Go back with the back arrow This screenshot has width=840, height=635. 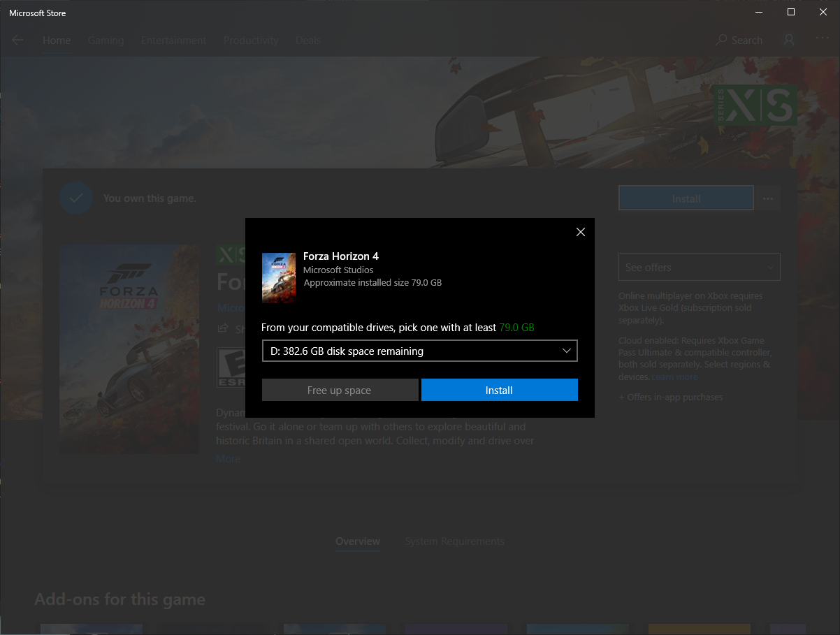[x=17, y=40]
